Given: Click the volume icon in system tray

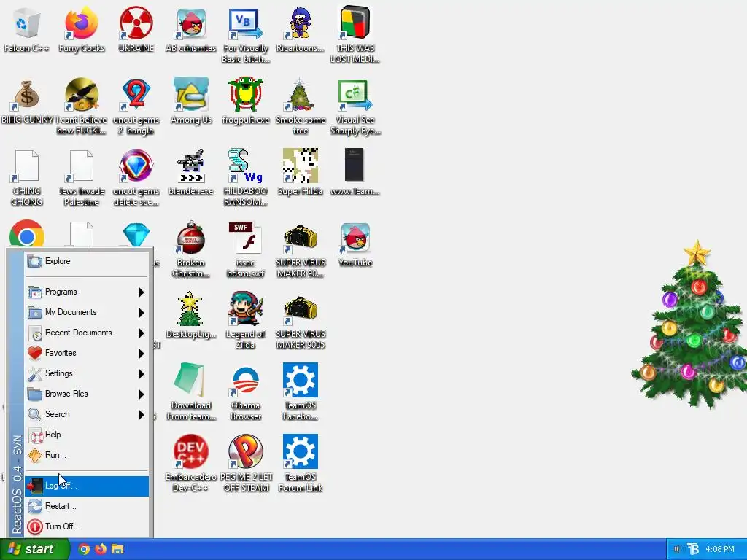Looking at the screenshot, I should coord(678,550).
